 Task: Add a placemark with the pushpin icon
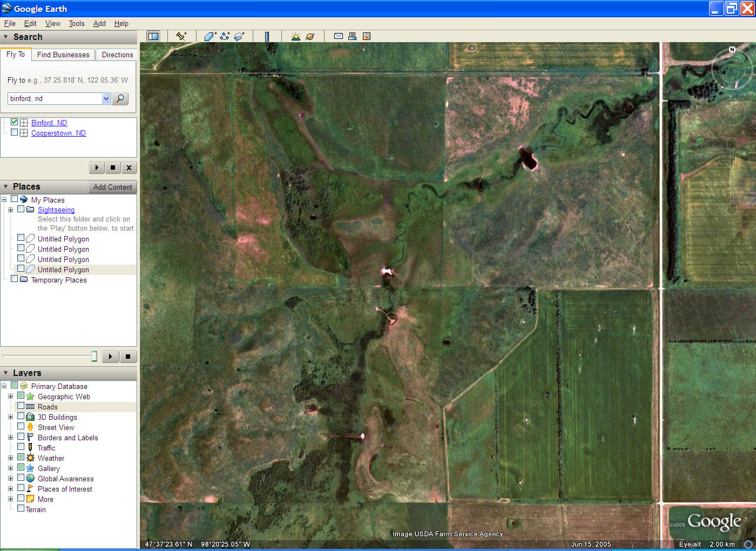pyautogui.click(x=181, y=36)
